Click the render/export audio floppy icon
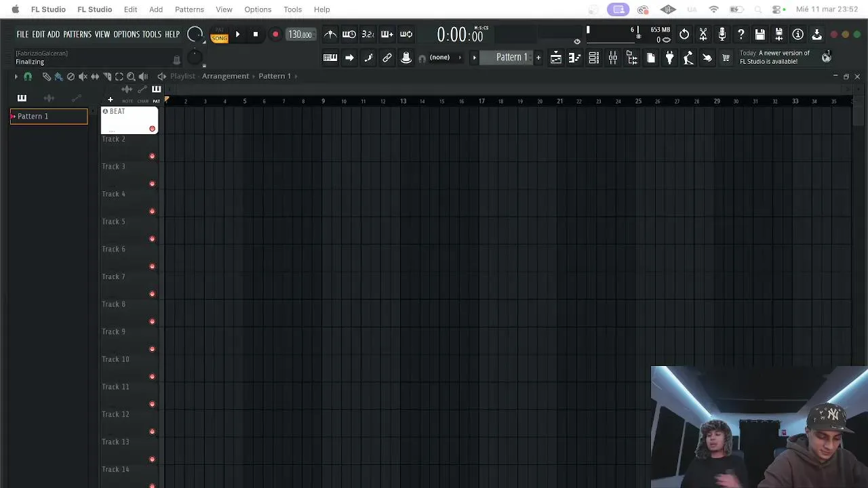The width and height of the screenshot is (868, 488). [779, 35]
